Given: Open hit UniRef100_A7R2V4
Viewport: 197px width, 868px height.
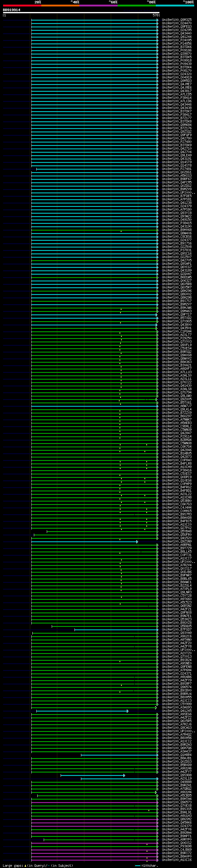Looking at the screenshot, I should click(x=177, y=565).
